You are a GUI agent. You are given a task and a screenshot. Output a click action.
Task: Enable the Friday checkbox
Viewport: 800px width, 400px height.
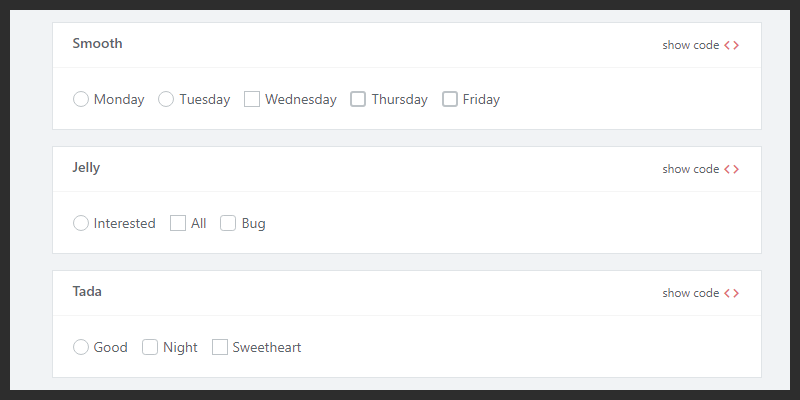tap(450, 99)
